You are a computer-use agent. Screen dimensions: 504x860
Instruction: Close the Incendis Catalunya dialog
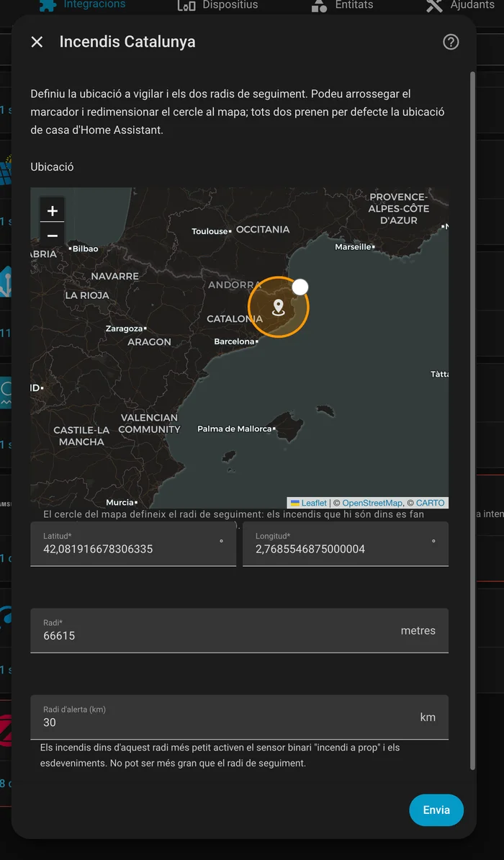[x=37, y=42]
